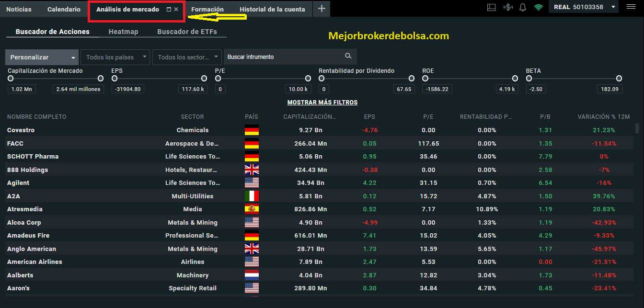Switch to the Noticias tab
This screenshot has height=308, width=644.
[x=19, y=9]
